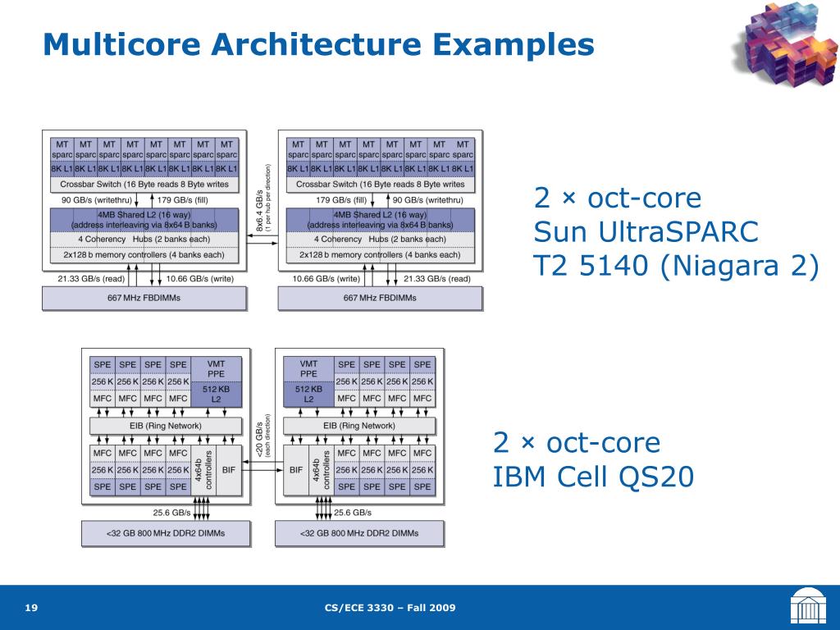Click "<32 GB 800 MHz DDR2 DIMMs" box under left Cell
840x630 pixels.
click(166, 533)
